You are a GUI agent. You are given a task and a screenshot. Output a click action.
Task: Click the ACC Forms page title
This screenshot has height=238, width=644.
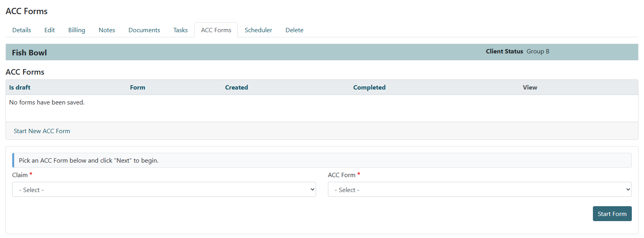point(27,11)
